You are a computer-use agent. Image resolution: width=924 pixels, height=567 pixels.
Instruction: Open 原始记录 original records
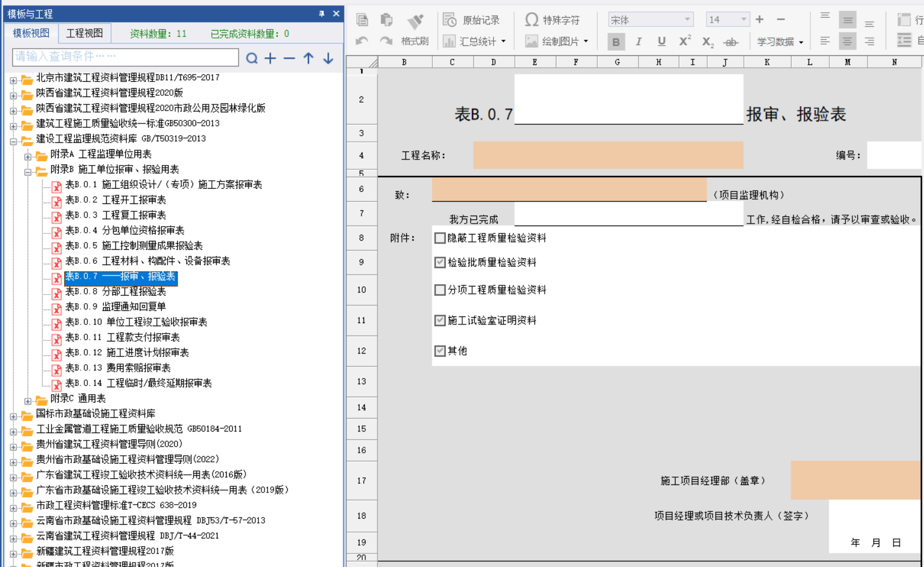[x=471, y=20]
